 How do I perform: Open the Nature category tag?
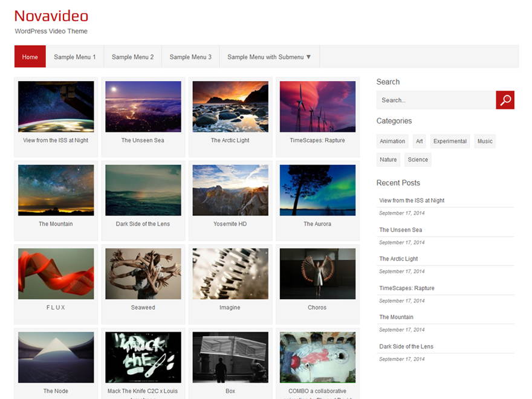388,160
